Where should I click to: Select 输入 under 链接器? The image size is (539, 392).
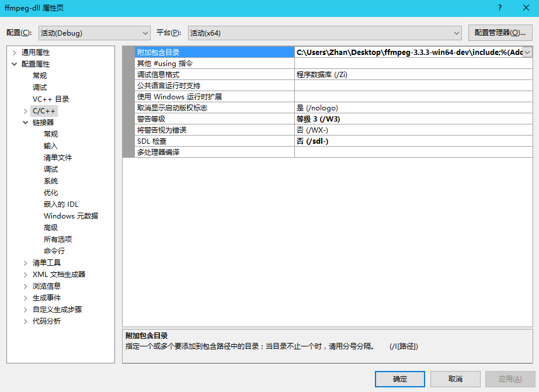(x=51, y=146)
